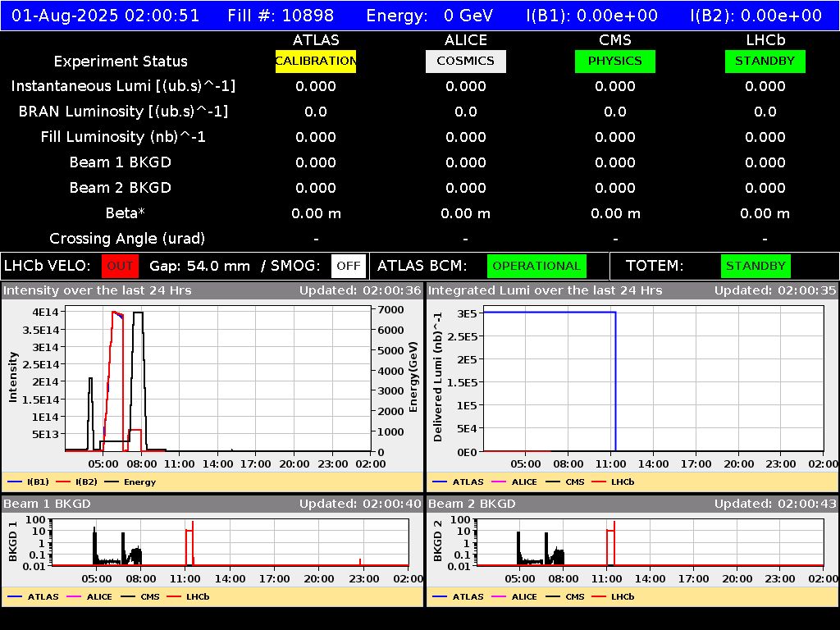Click the Integrated Lumi over the last 24 Hrs title
The height and width of the screenshot is (630, 840).
tap(546, 290)
